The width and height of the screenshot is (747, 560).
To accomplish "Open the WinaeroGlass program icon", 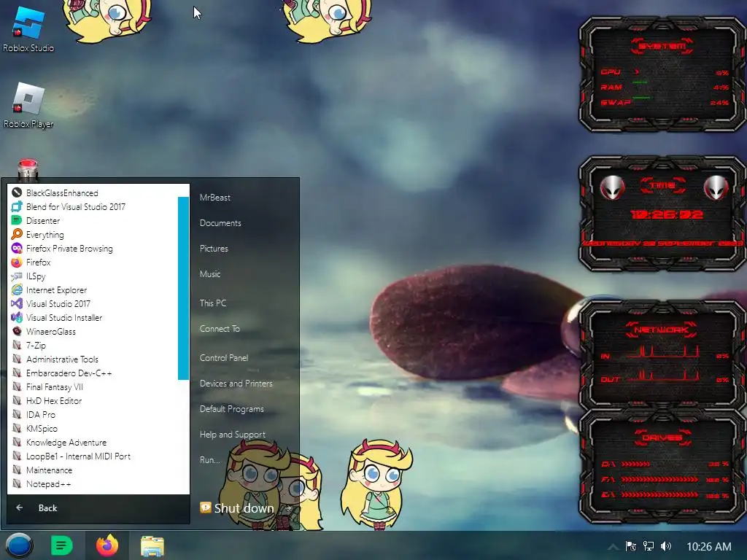I will coord(17,331).
